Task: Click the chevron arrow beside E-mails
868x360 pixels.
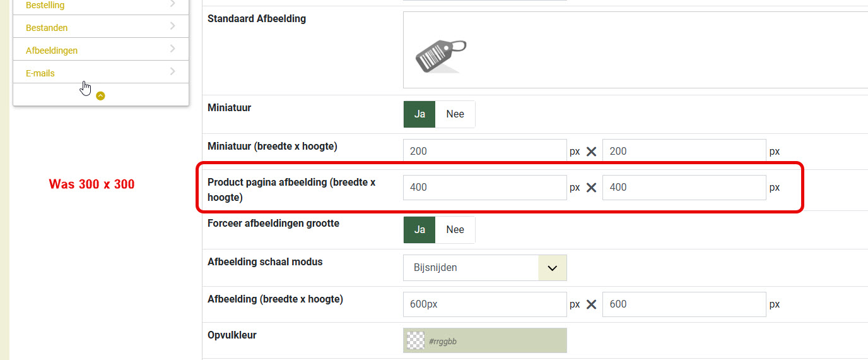Action: coord(172,72)
